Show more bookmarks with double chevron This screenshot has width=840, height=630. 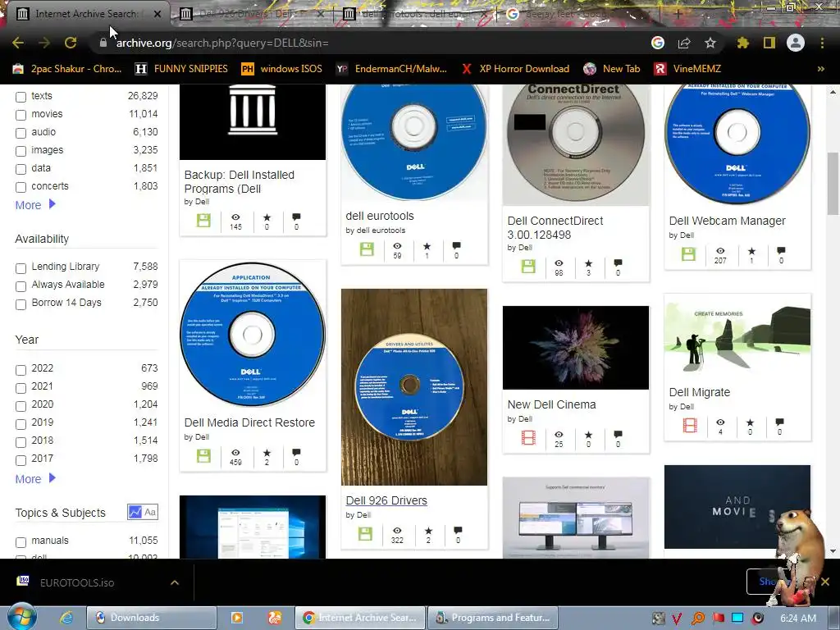tap(820, 69)
